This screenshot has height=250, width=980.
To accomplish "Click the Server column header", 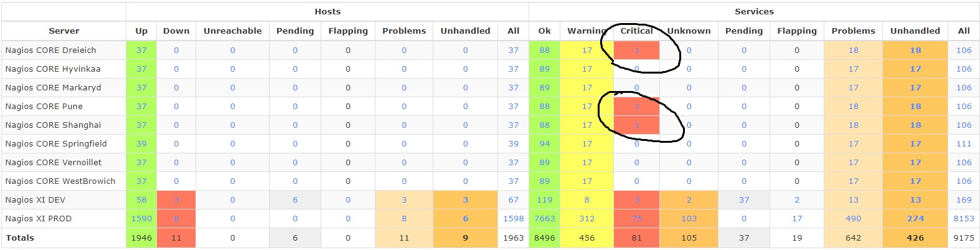I will [64, 31].
